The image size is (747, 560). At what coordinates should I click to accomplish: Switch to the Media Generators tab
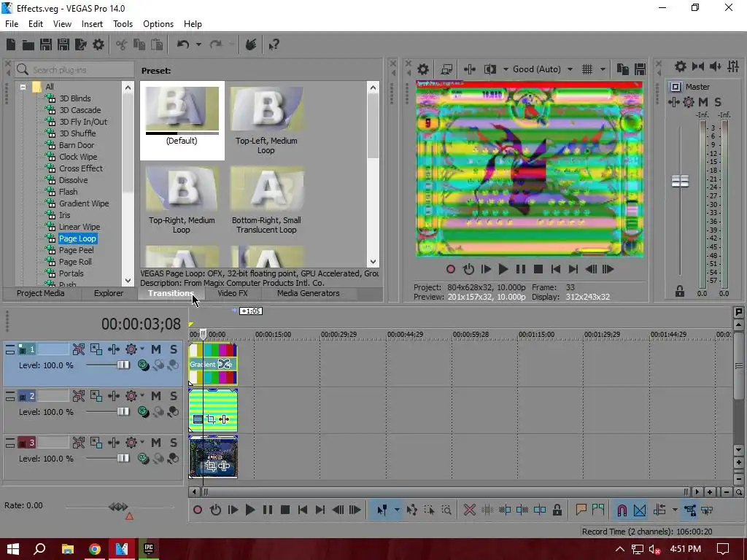point(309,293)
